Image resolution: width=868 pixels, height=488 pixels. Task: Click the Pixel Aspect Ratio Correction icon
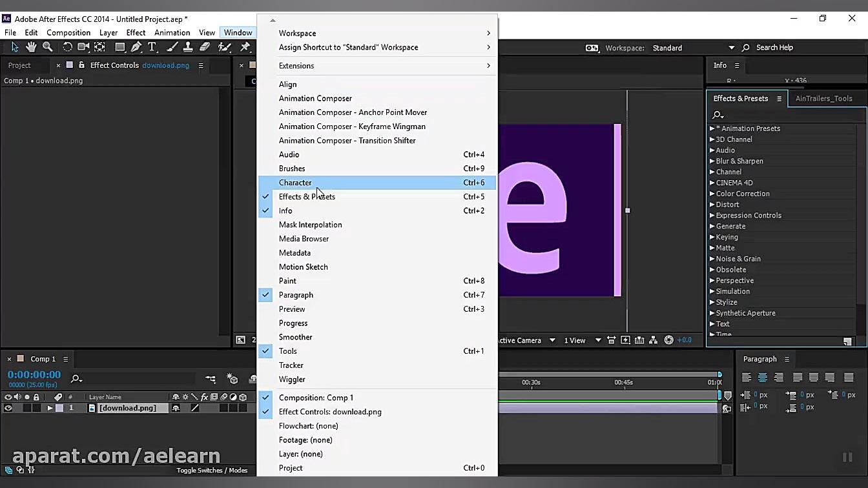(611, 340)
